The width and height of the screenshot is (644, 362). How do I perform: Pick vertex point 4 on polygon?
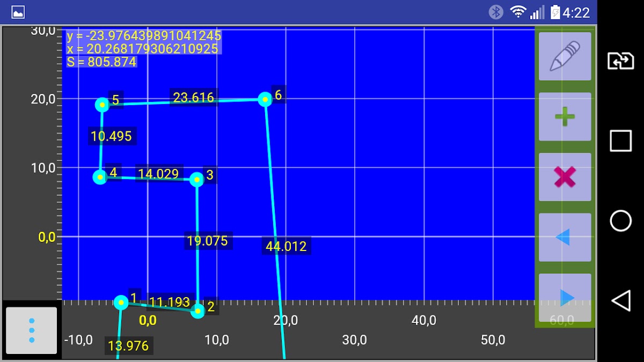tap(100, 177)
